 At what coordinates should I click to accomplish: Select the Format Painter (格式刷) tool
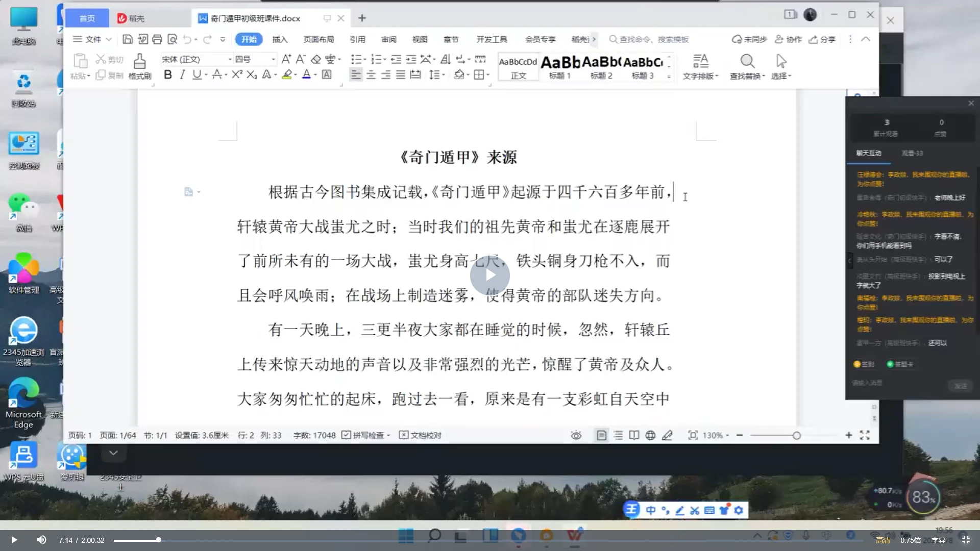click(x=139, y=66)
